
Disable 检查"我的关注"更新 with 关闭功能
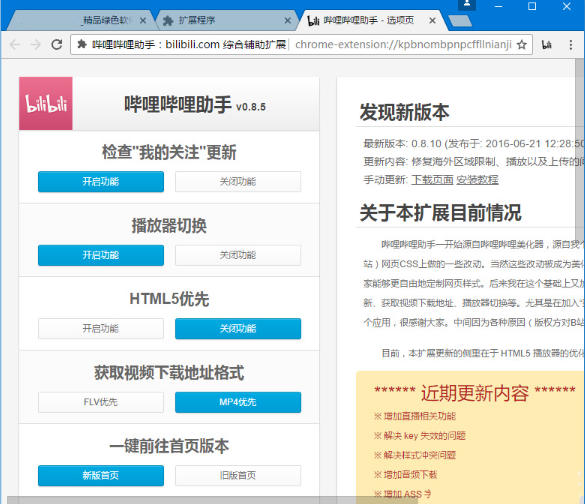(x=238, y=182)
